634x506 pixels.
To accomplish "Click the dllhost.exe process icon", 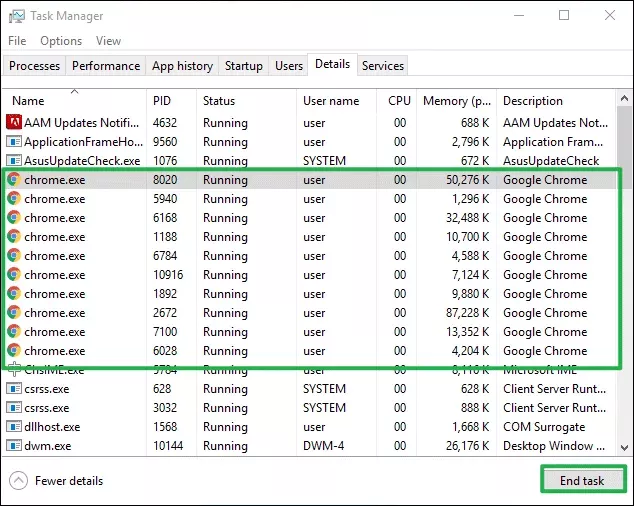I will point(14,427).
